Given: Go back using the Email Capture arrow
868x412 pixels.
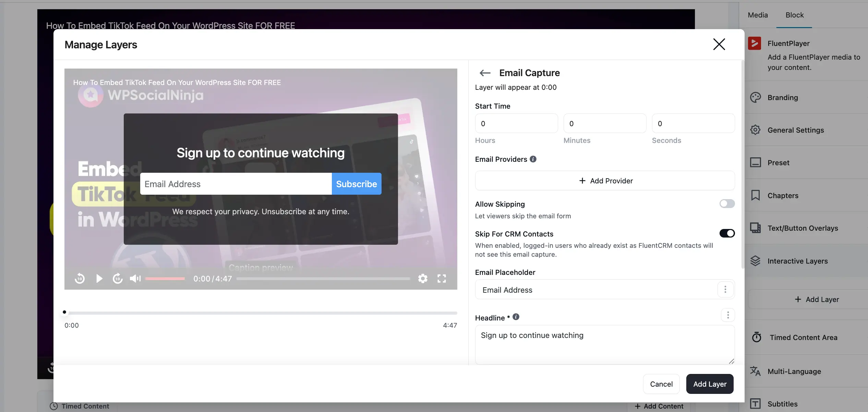Looking at the screenshot, I should tap(485, 73).
